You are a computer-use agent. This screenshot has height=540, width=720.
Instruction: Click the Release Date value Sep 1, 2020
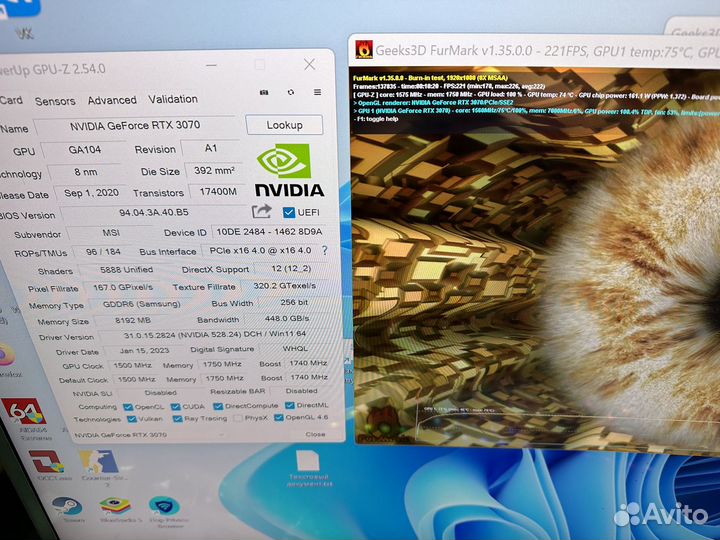pyautogui.click(x=91, y=193)
